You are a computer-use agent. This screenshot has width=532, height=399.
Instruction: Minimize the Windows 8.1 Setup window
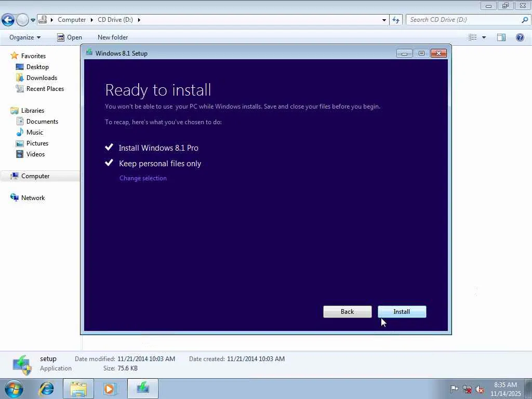404,54
